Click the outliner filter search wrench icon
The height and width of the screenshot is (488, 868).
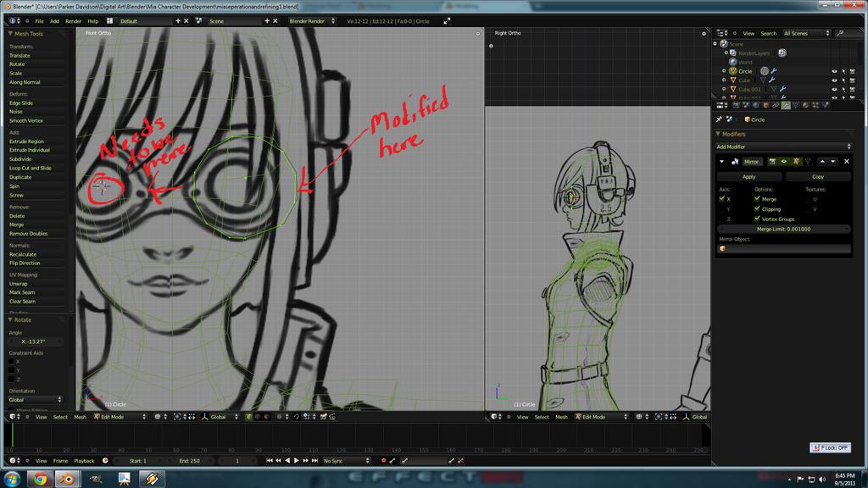point(840,33)
